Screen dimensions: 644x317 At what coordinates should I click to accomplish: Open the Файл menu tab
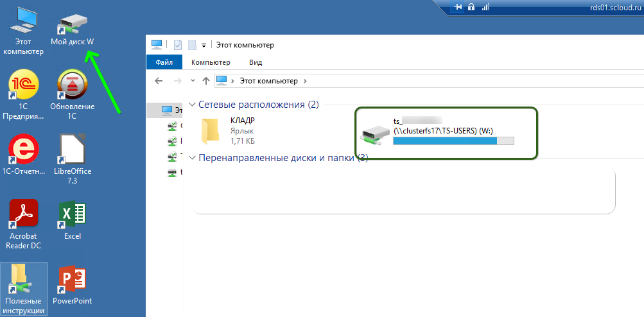[x=164, y=62]
